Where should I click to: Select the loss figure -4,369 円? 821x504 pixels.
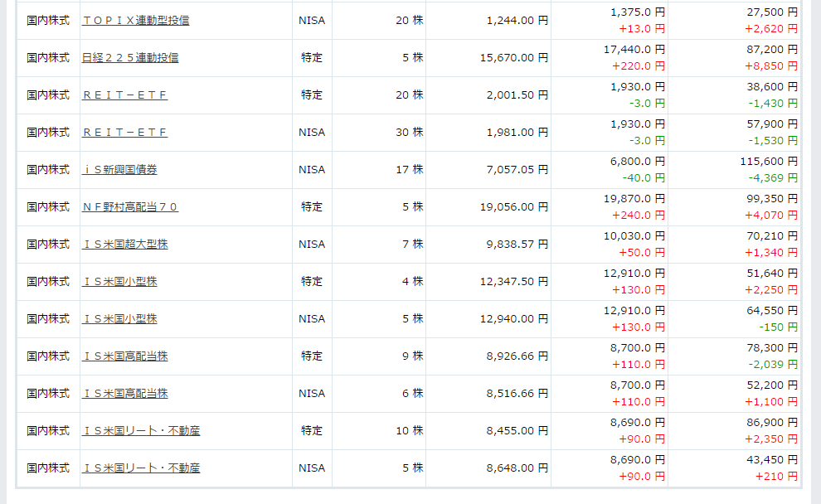pyautogui.click(x=774, y=178)
